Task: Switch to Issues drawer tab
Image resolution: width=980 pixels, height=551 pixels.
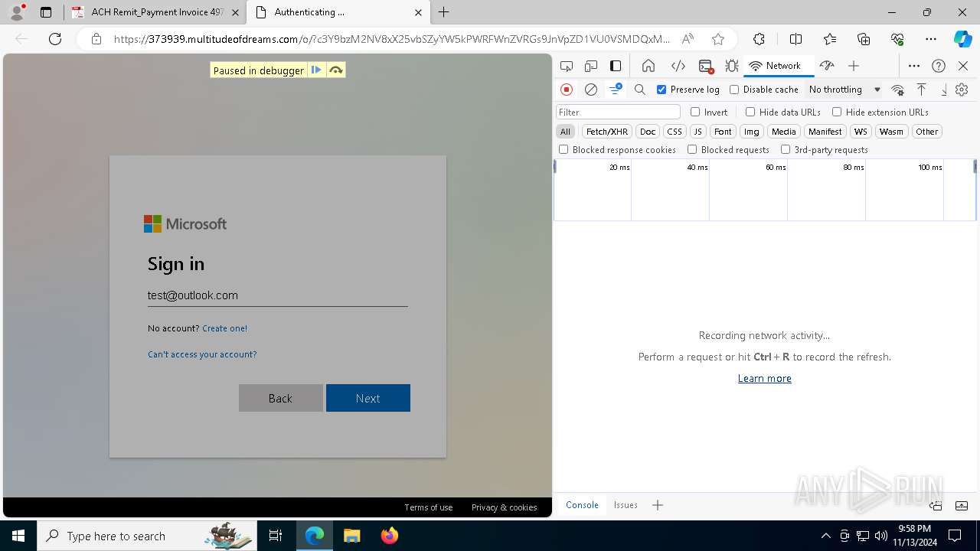Action: (x=626, y=505)
